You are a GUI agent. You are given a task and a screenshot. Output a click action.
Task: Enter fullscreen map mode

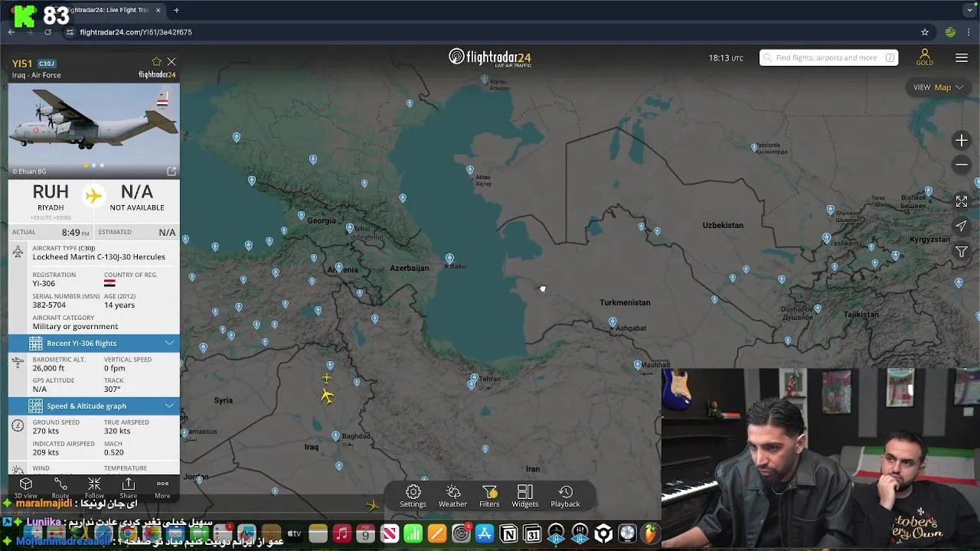pyautogui.click(x=962, y=201)
